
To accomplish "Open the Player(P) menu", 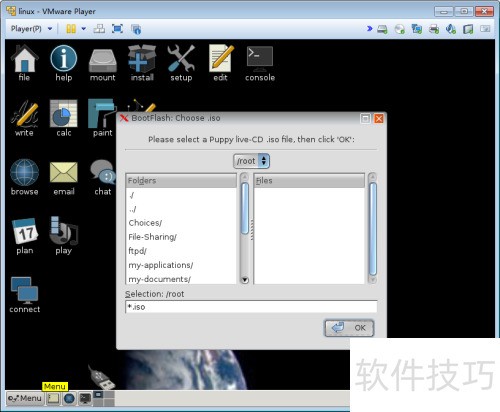I will pyautogui.click(x=31, y=29).
